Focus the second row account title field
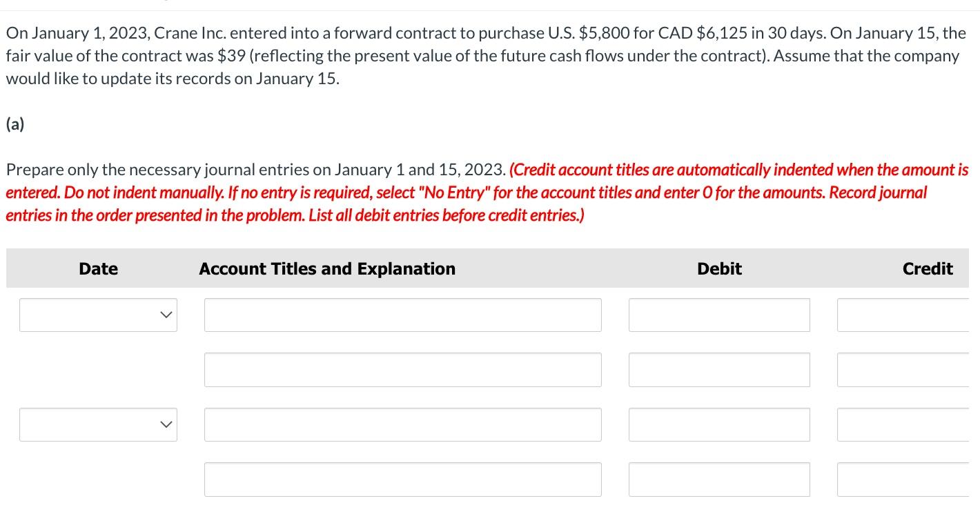 [403, 370]
